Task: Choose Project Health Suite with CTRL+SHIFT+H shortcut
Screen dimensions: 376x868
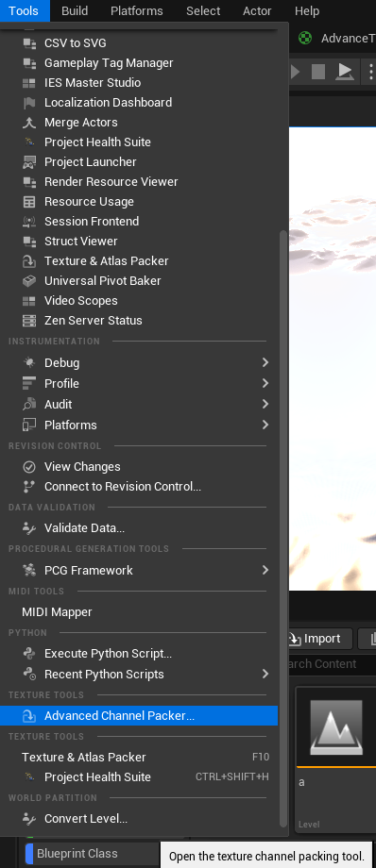Action: coord(139,777)
